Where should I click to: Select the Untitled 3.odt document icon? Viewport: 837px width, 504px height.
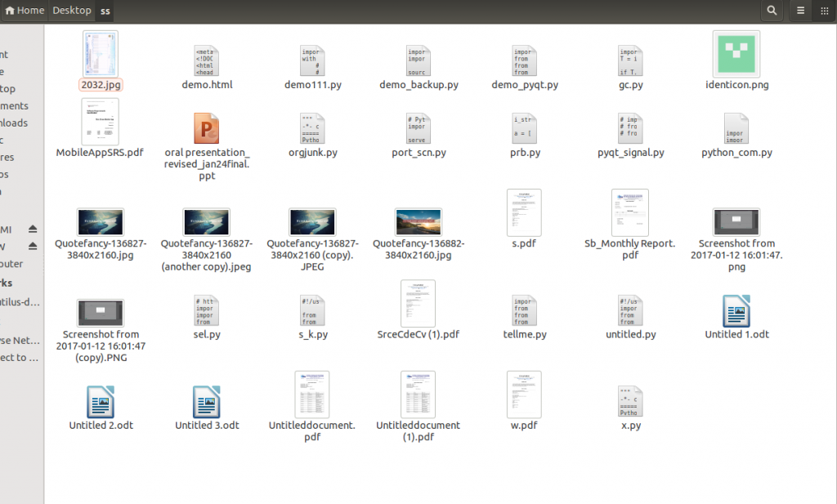coord(207,402)
